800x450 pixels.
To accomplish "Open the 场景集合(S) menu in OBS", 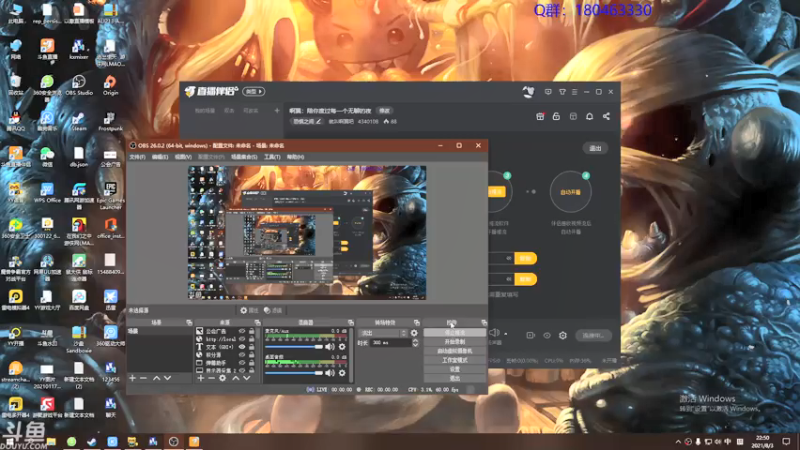I will pyautogui.click(x=244, y=157).
